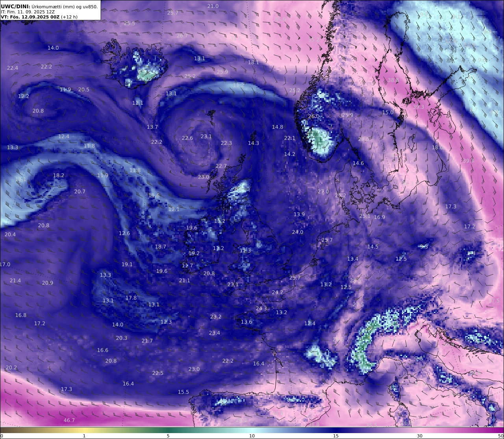Select the 18.7 value label
This screenshot has height=439, width=504.
point(161,246)
